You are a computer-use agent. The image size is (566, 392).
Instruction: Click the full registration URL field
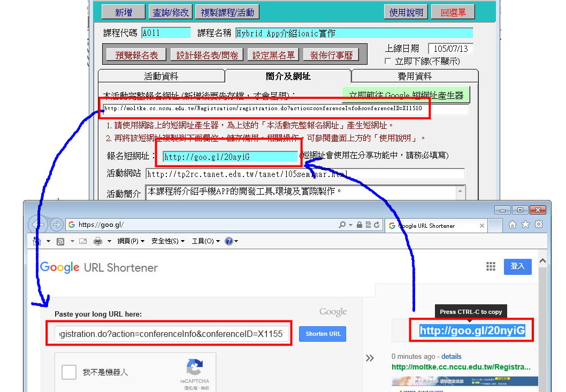(286, 109)
